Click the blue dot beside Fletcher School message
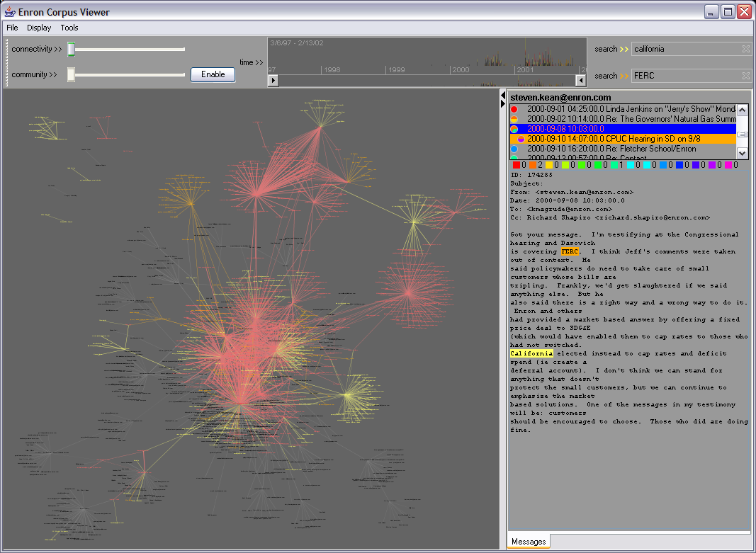This screenshot has width=756, height=553. coord(514,149)
